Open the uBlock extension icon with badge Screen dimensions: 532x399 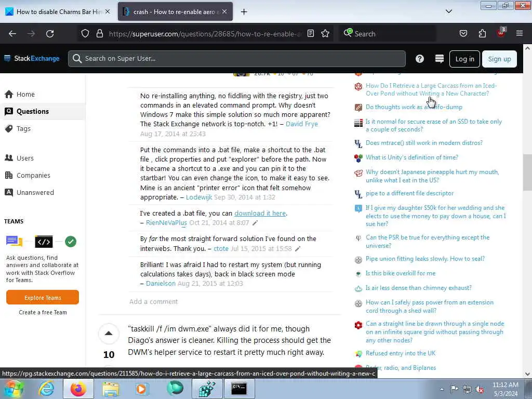501,33
